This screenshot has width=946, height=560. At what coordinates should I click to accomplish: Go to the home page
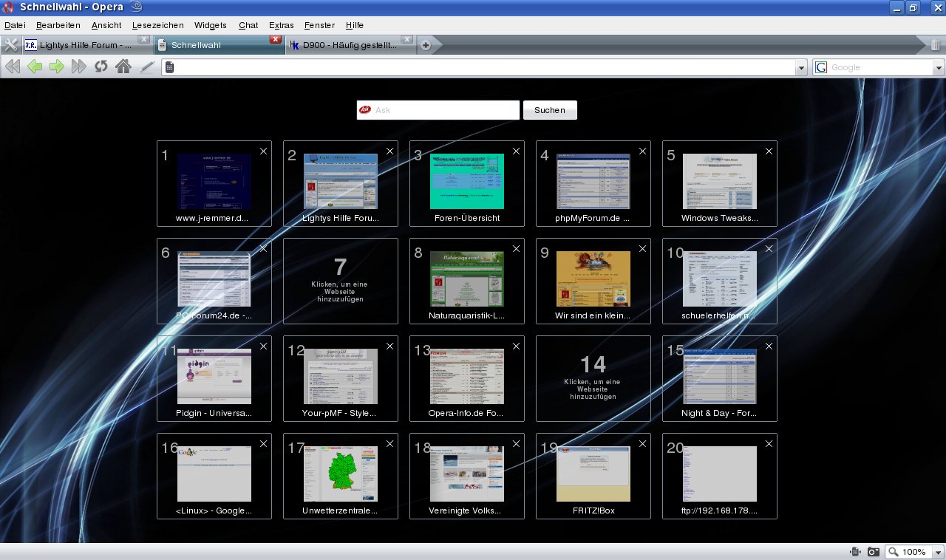[123, 67]
